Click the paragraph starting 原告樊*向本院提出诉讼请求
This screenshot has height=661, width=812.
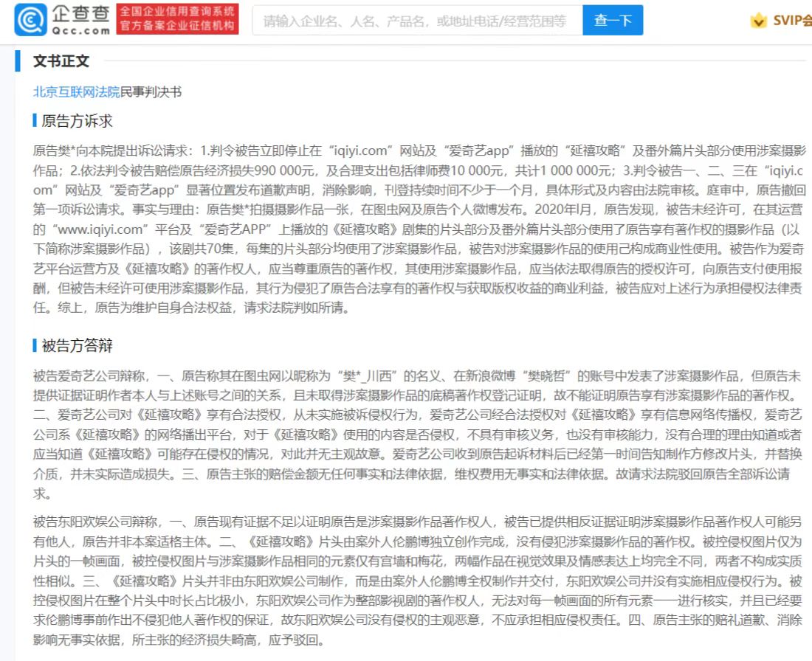(419, 229)
